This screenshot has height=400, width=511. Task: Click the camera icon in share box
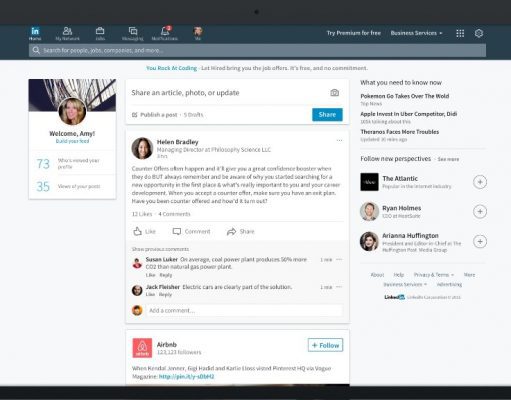coord(335,93)
